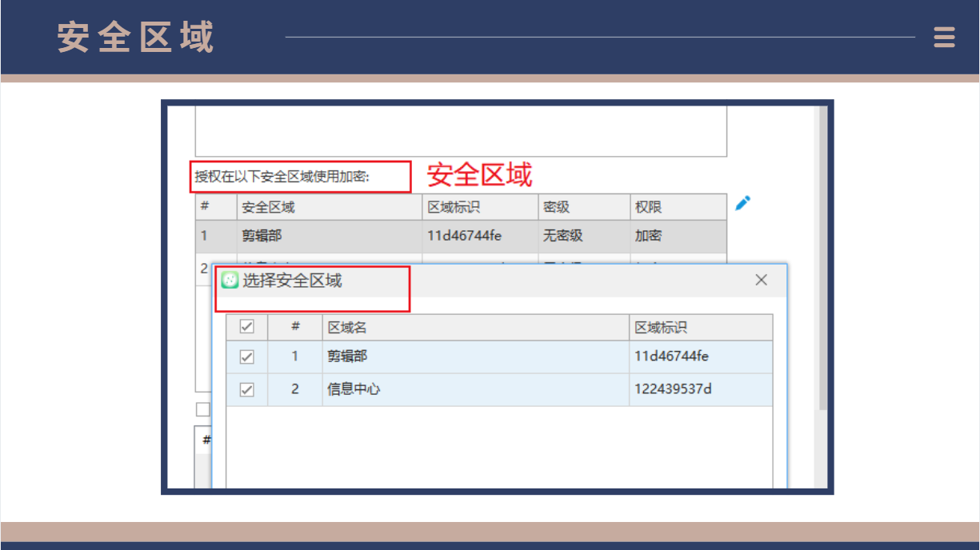Open the hamburger menu in slide header
Viewport: 980px width, 550px height.
(944, 38)
